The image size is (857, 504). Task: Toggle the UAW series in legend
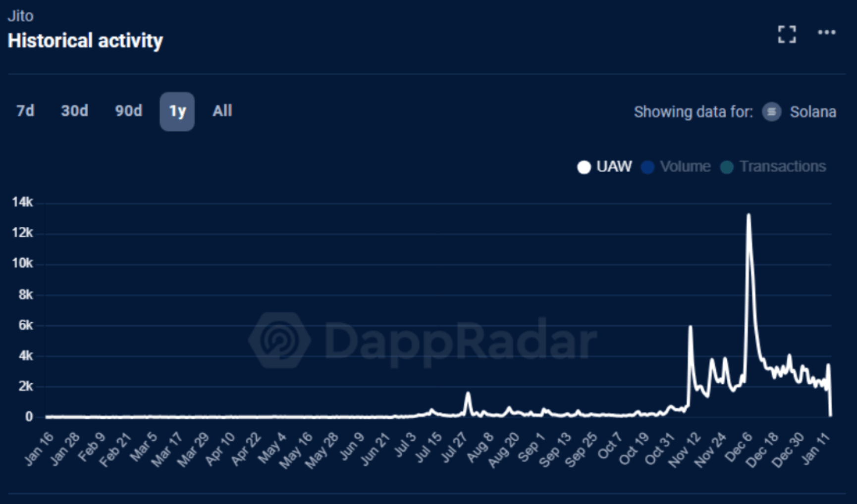pos(604,167)
